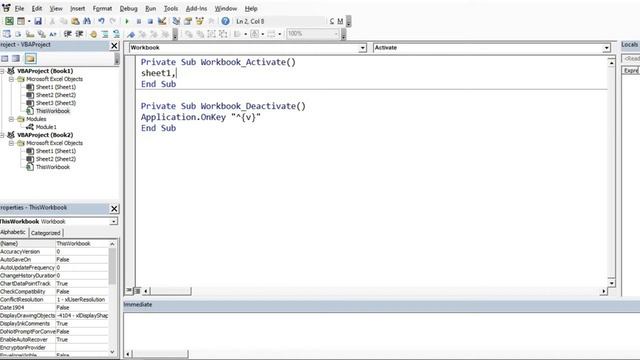Open Properties Window via toolbar icon

click(x=188, y=21)
